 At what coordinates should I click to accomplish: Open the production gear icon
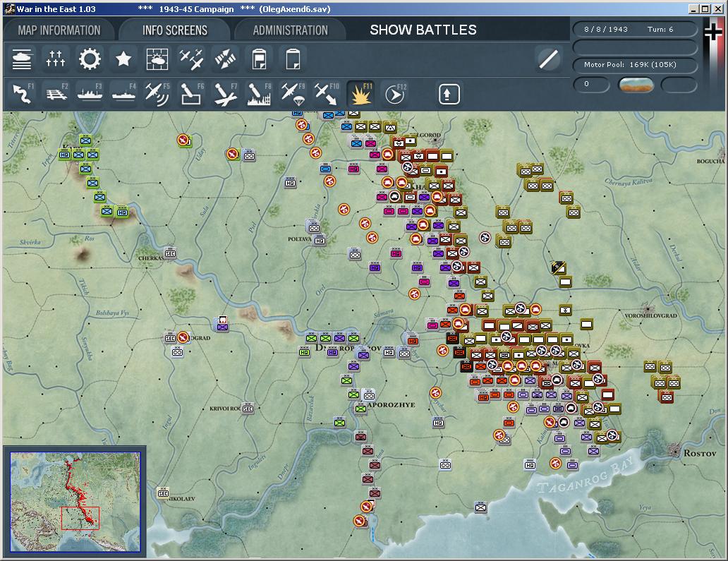tap(90, 59)
